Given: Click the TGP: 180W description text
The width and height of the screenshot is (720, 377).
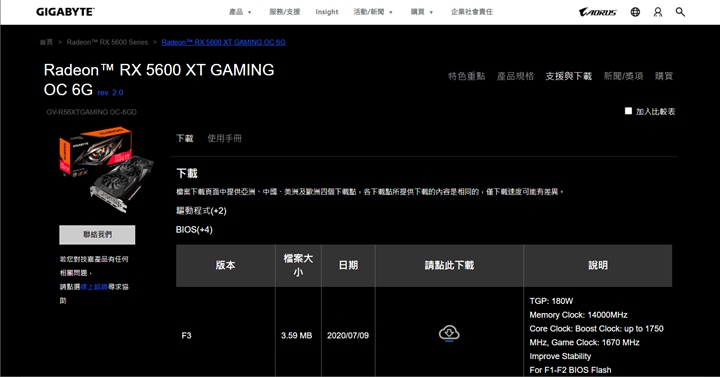Looking at the screenshot, I should click(x=551, y=301).
